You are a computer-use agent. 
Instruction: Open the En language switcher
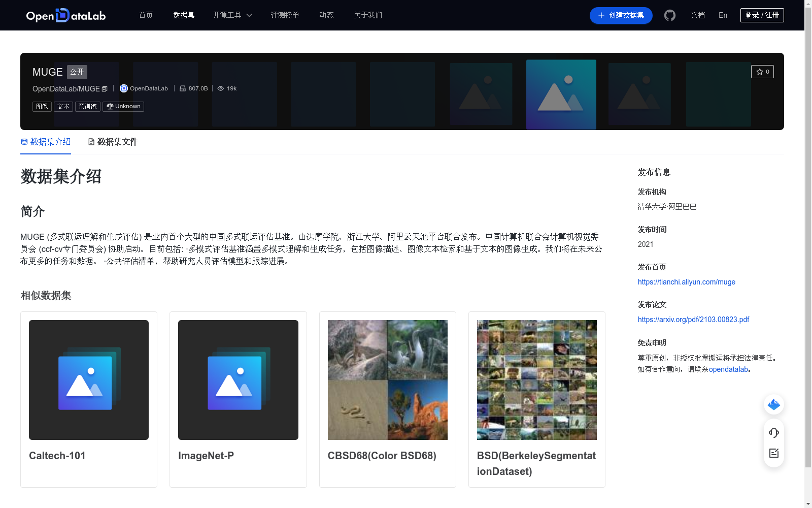tap(722, 15)
